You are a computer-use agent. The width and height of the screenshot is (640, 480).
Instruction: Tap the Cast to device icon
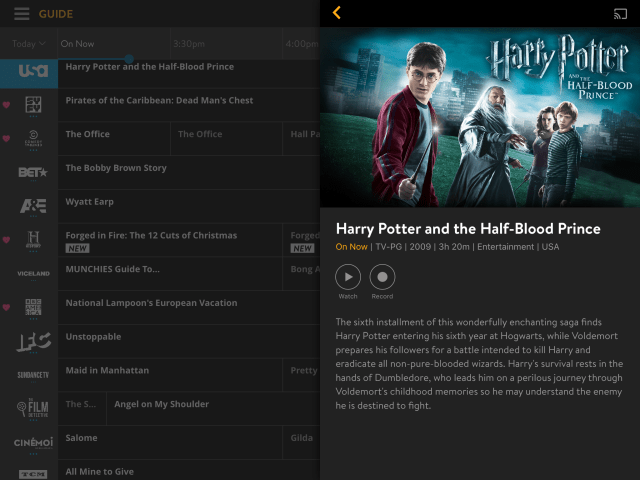coord(620,14)
